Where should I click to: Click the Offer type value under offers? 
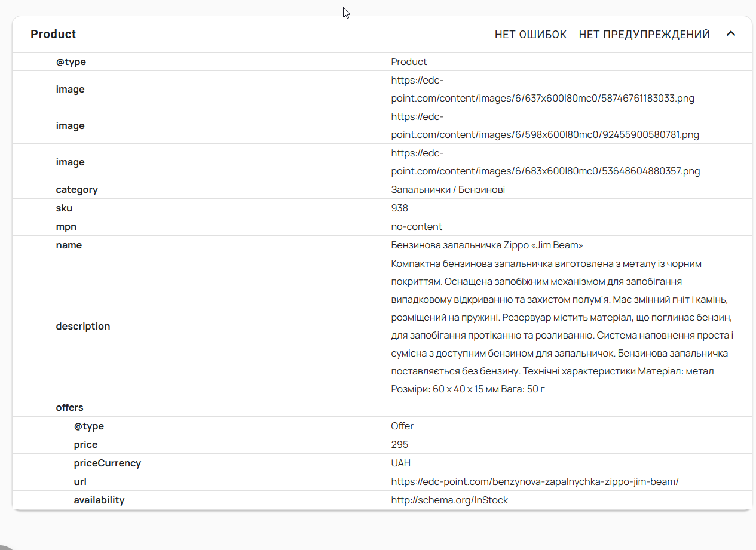tap(402, 426)
